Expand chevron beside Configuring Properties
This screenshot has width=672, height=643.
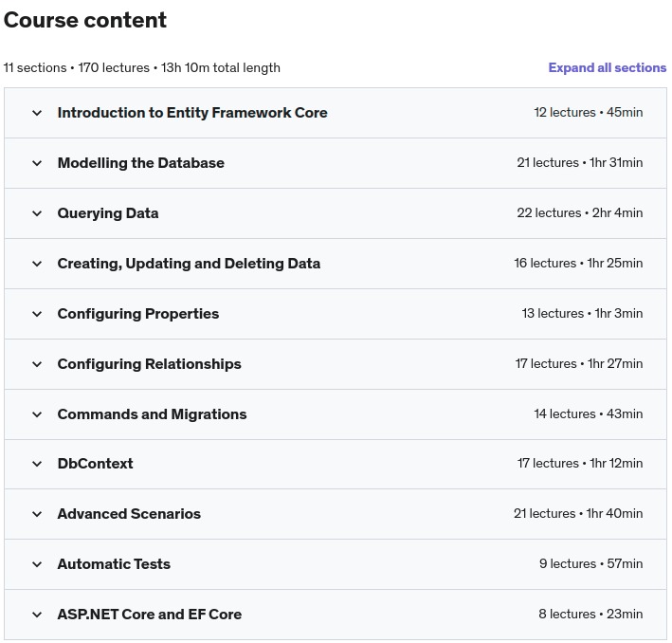click(x=37, y=314)
